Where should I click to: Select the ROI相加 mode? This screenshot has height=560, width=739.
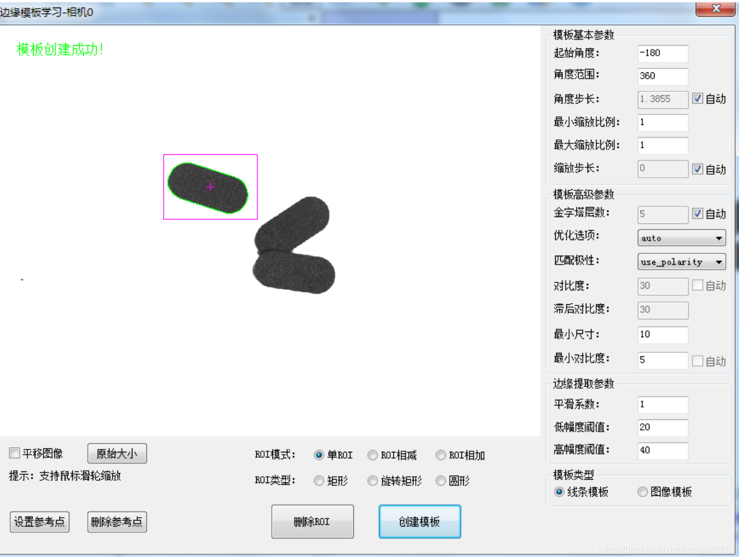[441, 455]
